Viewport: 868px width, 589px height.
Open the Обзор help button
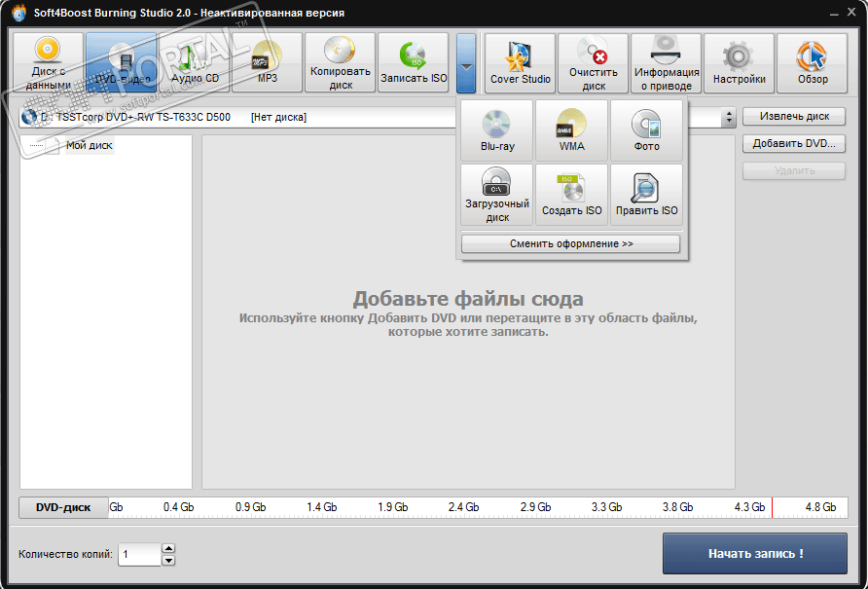click(813, 63)
